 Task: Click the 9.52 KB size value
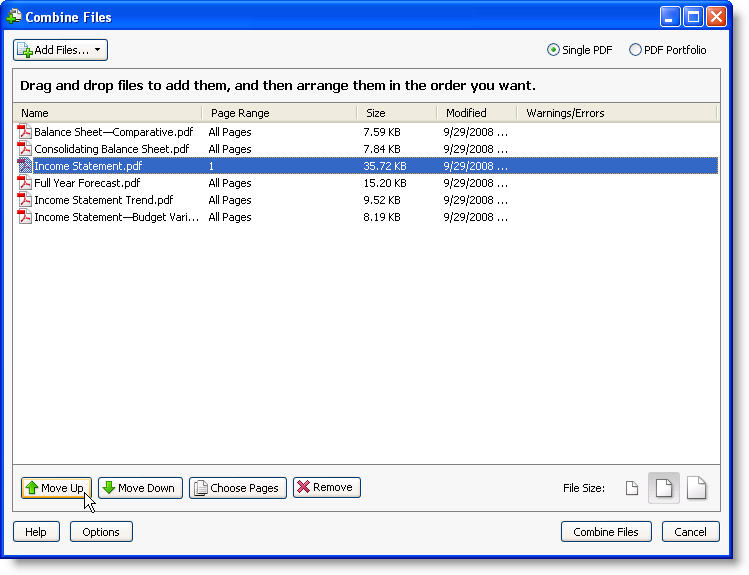point(382,200)
